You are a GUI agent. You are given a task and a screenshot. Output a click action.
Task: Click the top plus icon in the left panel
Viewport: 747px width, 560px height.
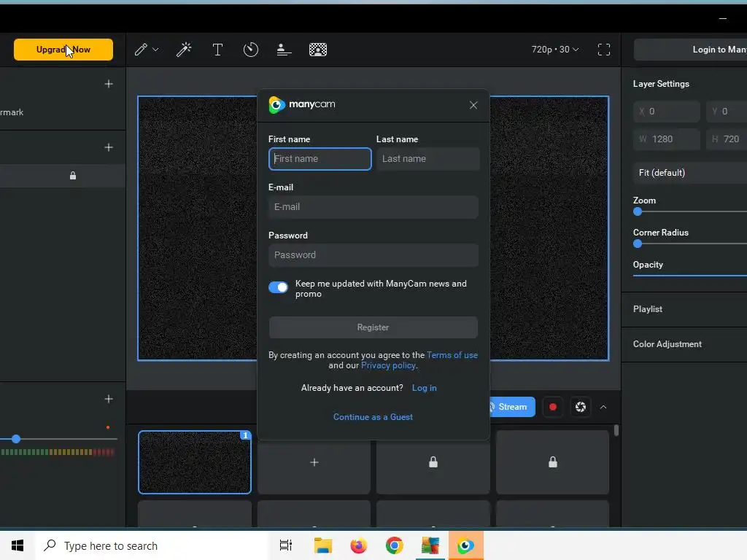point(109,84)
